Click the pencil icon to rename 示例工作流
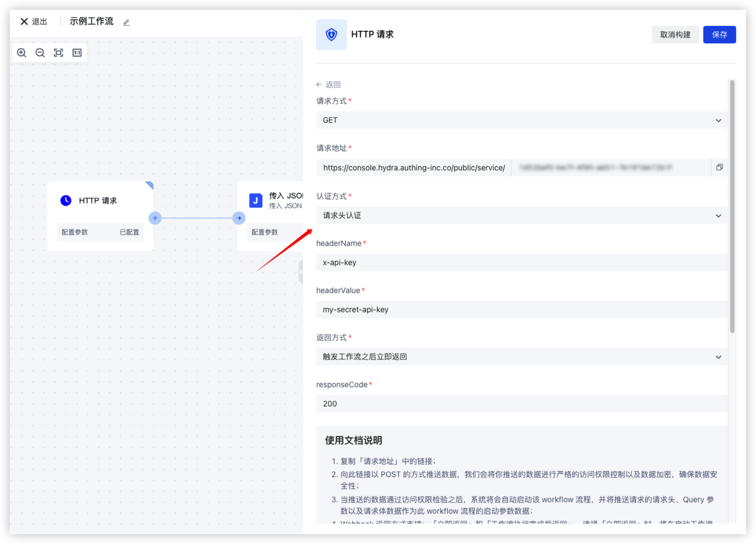This screenshot has width=756, height=544. click(127, 22)
